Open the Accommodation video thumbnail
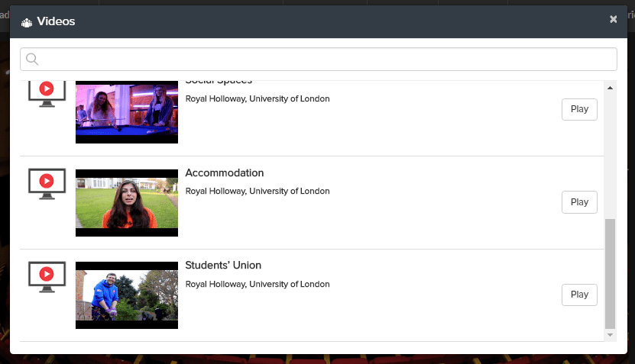635x364 pixels. 127,203
